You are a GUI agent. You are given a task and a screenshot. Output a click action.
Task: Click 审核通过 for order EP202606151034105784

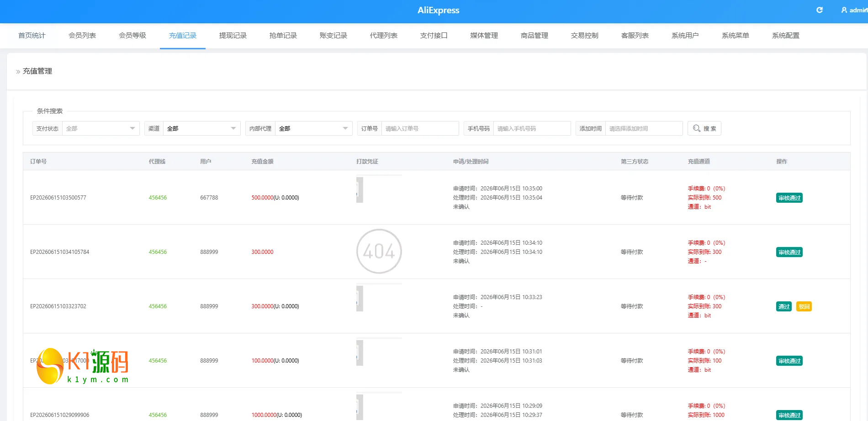click(789, 252)
